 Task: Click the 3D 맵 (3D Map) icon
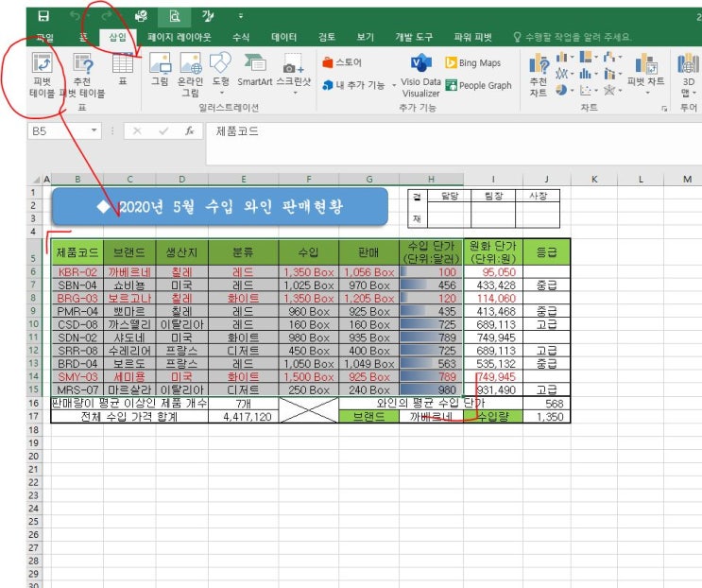click(688, 76)
